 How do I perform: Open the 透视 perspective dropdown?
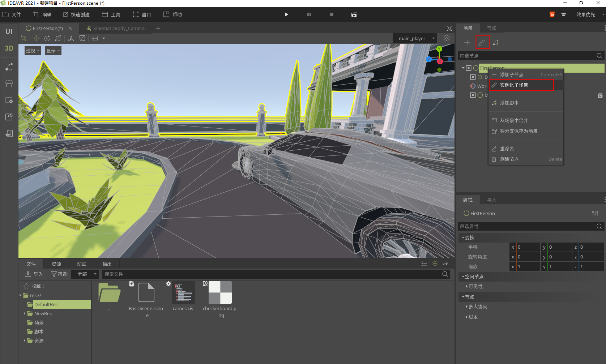pos(33,51)
